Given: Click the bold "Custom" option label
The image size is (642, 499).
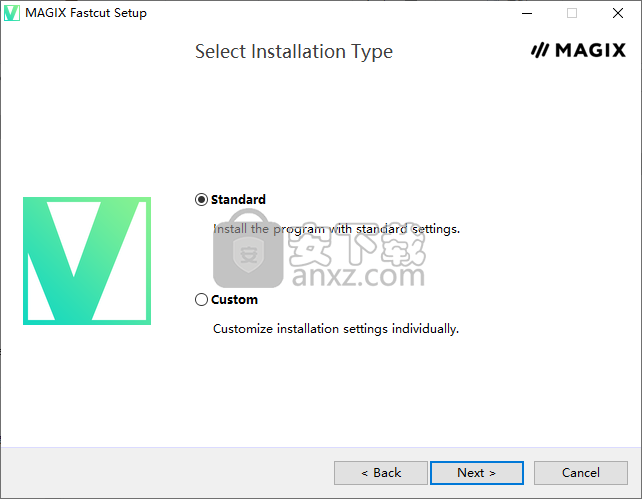Looking at the screenshot, I should [x=234, y=300].
